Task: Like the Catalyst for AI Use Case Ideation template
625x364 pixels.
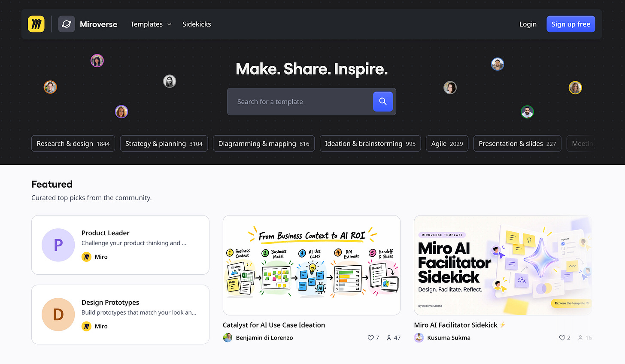Action: click(370, 338)
